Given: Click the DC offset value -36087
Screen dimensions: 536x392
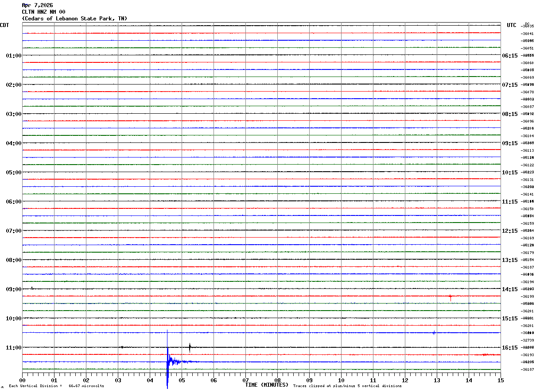Looking at the screenshot, I should (x=528, y=107).
